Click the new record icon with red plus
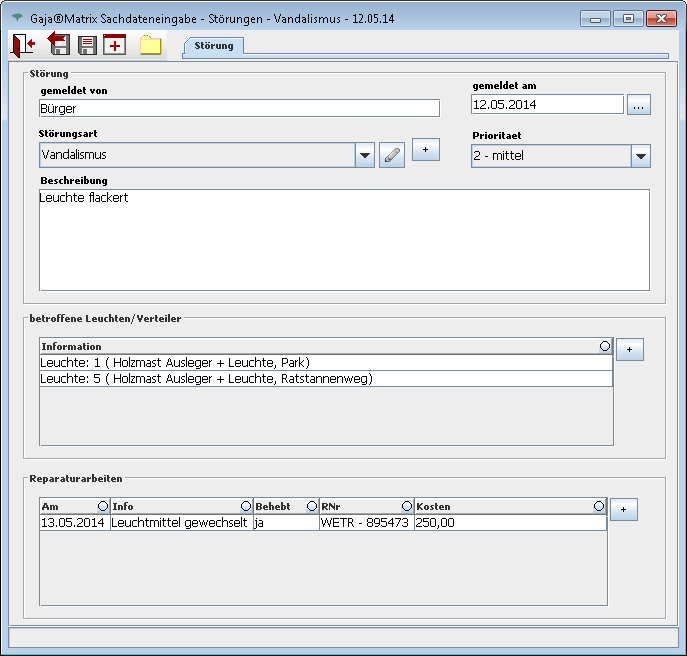Viewport: 687px width, 656px height. pyautogui.click(x=115, y=45)
